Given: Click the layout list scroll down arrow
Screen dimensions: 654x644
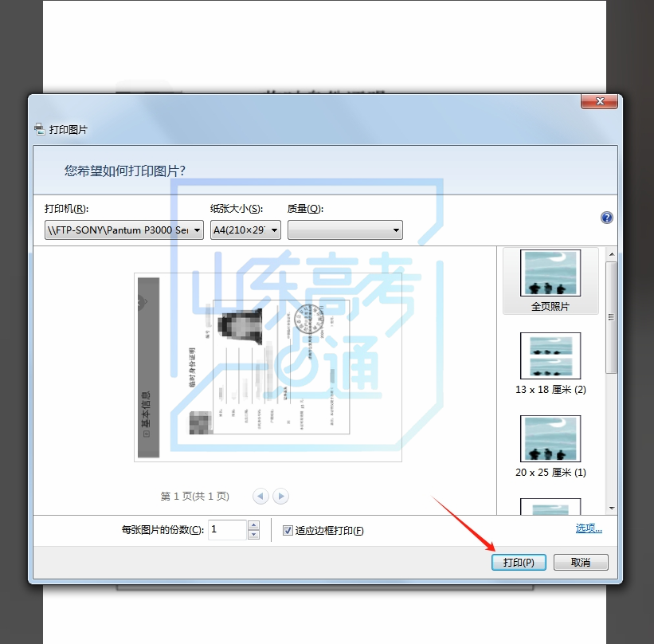Looking at the screenshot, I should pos(612,509).
